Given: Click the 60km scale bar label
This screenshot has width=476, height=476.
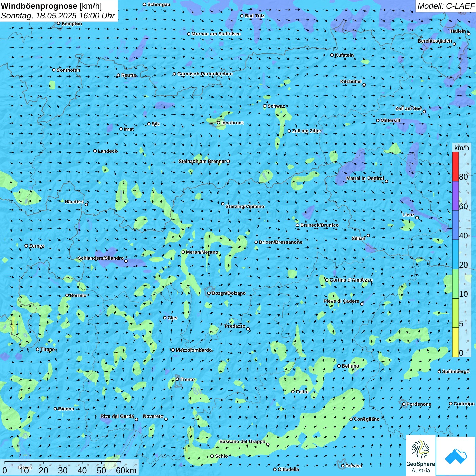Looking at the screenshot, I should (126, 470).
